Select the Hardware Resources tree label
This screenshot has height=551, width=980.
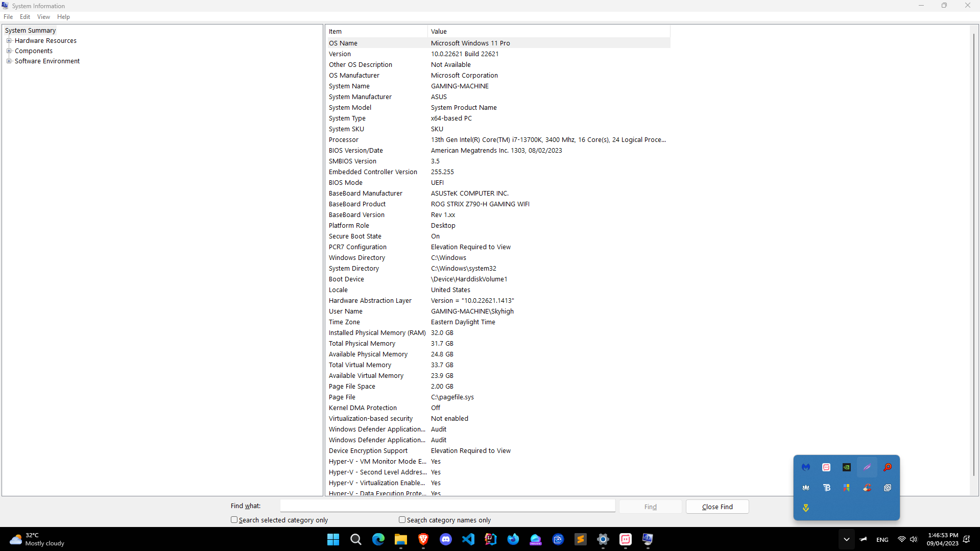[45, 41]
